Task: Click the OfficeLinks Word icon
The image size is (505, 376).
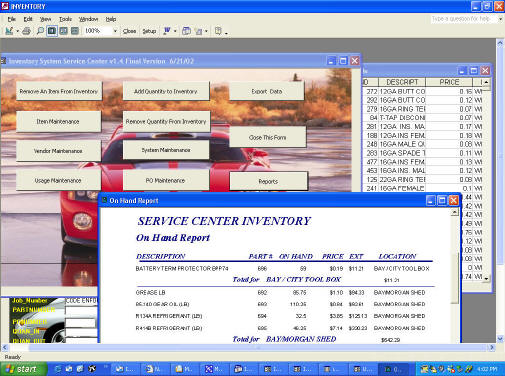Action: [167, 31]
